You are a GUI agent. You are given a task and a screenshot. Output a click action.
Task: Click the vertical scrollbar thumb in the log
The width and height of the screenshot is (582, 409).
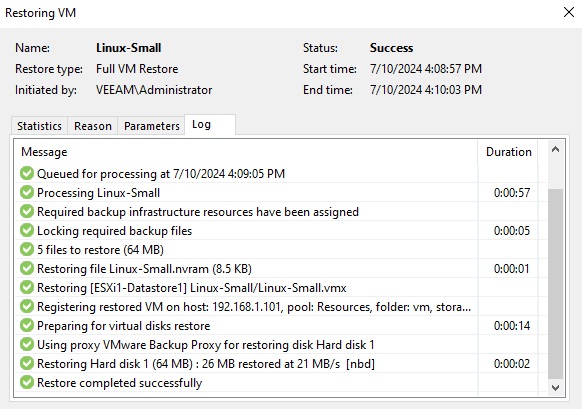click(555, 284)
